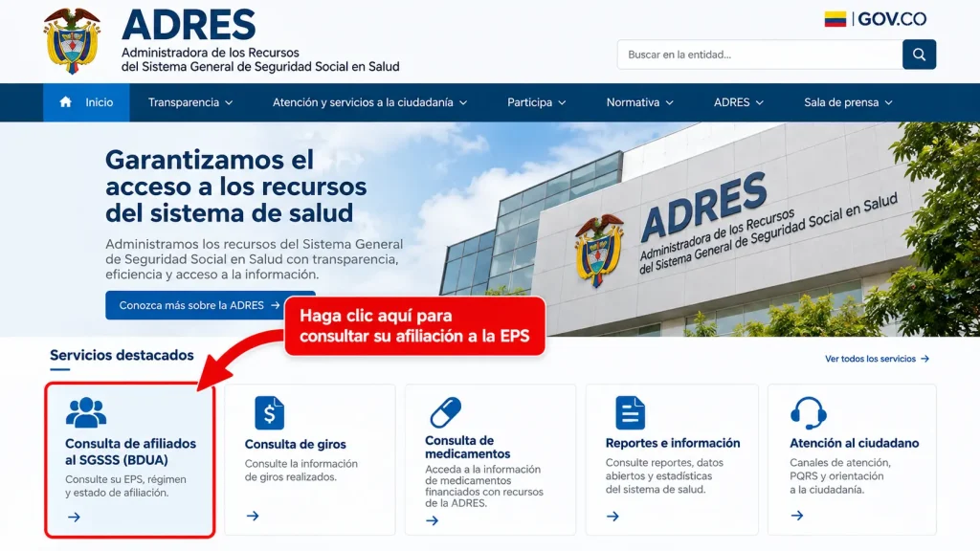980x551 pixels.
Task: Click the Buscar en la entidad search field
Action: point(759,55)
